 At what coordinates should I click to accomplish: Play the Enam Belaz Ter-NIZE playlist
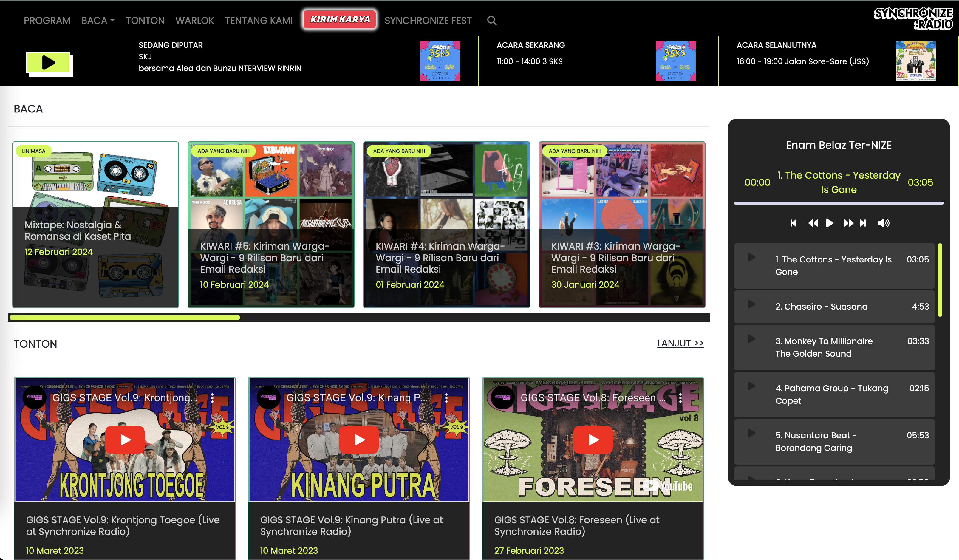[830, 223]
